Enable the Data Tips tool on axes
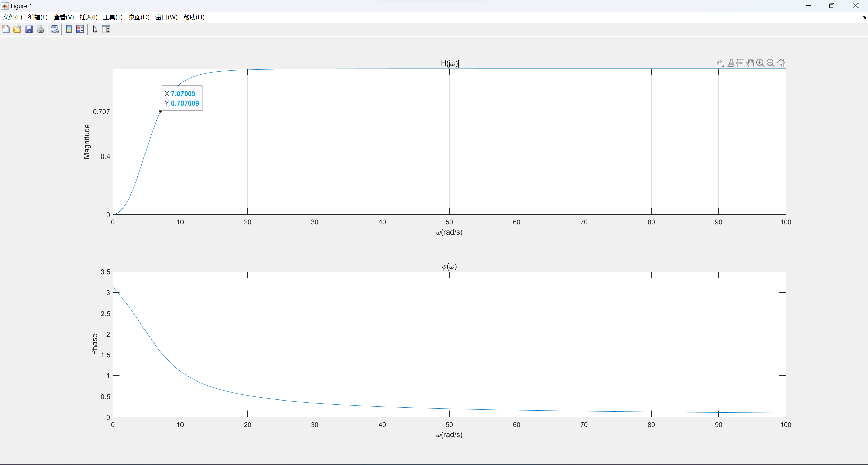This screenshot has height=465, width=868. coord(740,63)
